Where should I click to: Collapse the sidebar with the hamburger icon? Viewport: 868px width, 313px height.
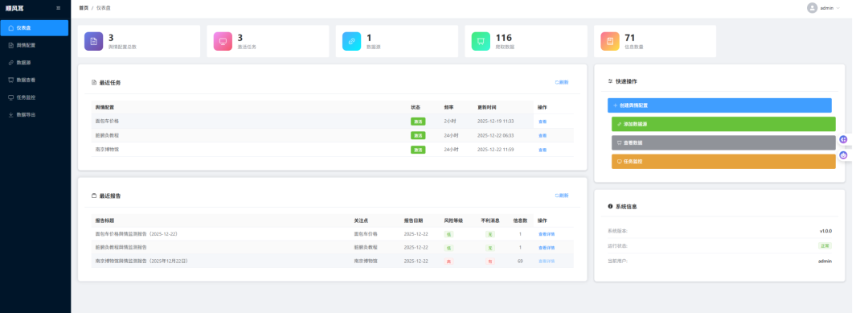point(59,8)
